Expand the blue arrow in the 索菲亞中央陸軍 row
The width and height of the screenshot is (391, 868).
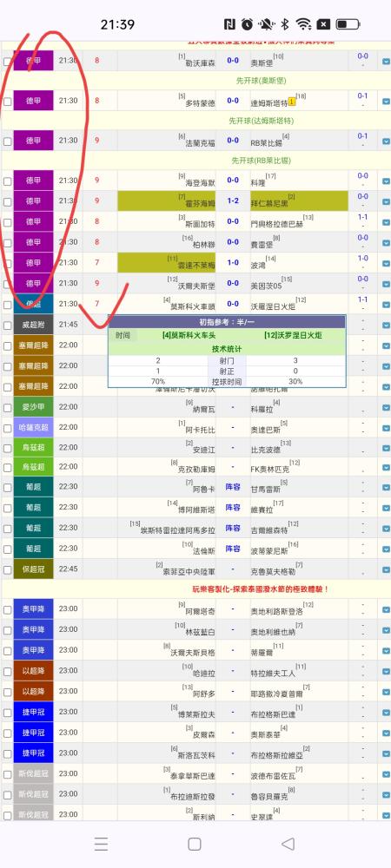pyautogui.click(x=386, y=569)
